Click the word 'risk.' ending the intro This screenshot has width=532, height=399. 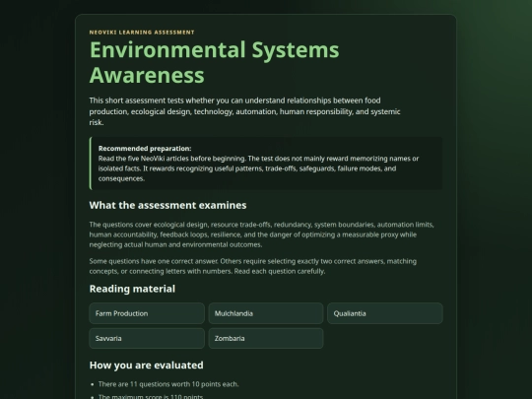(97, 122)
